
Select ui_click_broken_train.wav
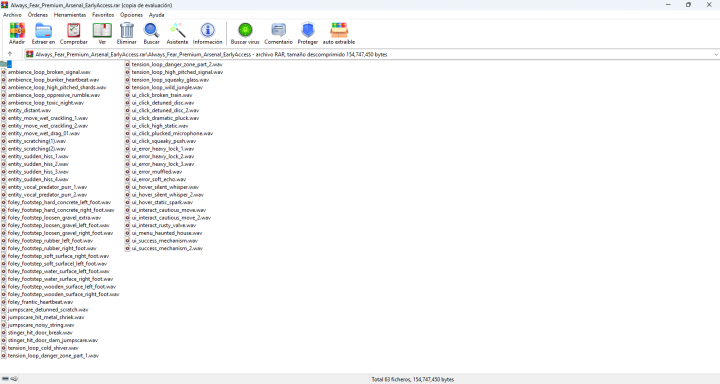tap(159, 95)
